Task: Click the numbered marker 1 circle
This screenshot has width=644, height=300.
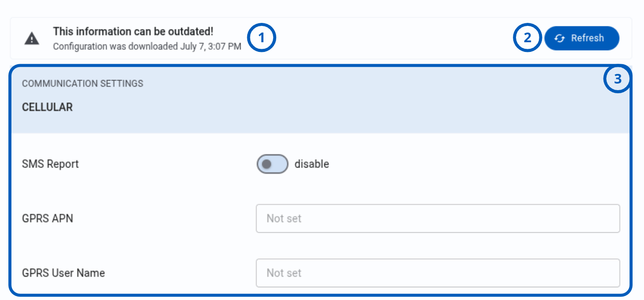Action: (262, 38)
